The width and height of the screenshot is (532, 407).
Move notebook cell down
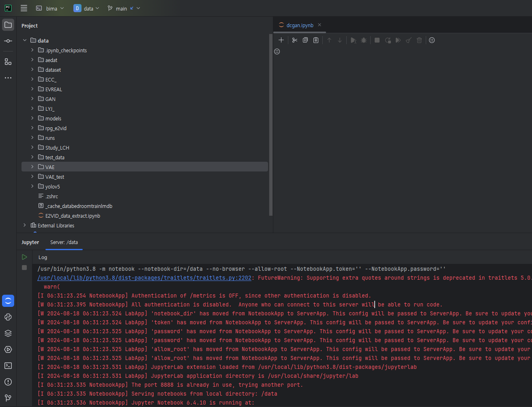340,40
